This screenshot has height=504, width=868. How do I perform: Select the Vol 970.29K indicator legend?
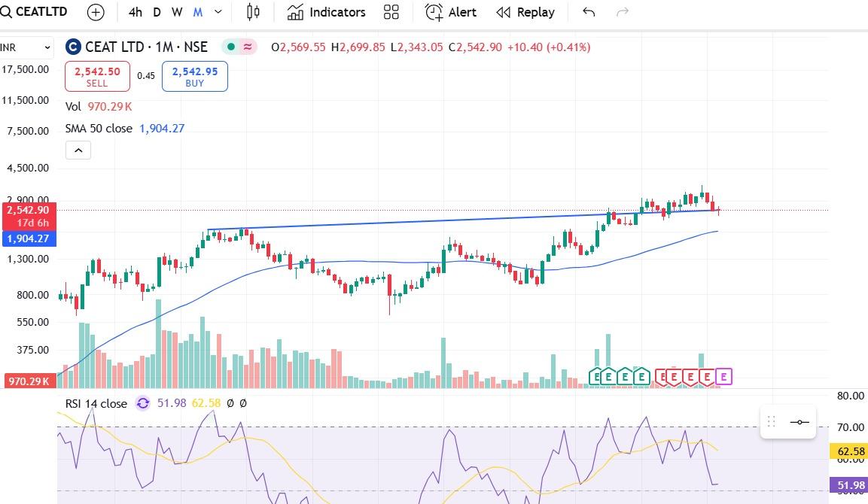point(99,106)
